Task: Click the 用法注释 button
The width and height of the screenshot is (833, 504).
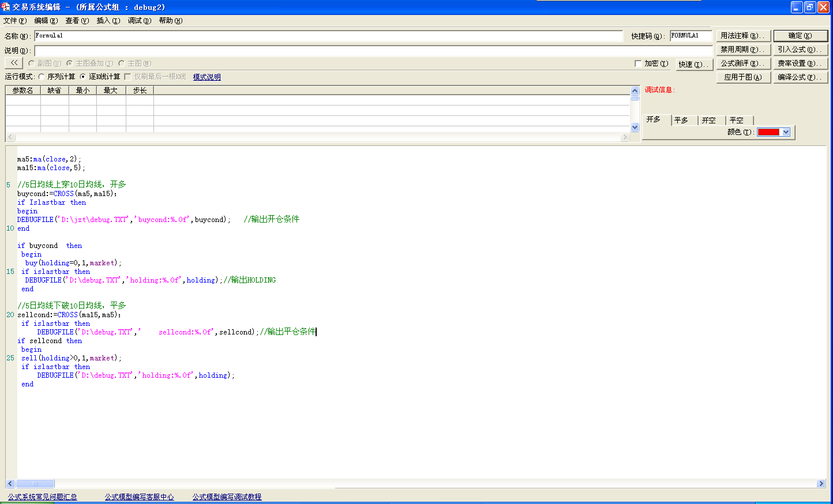Action: [x=744, y=36]
